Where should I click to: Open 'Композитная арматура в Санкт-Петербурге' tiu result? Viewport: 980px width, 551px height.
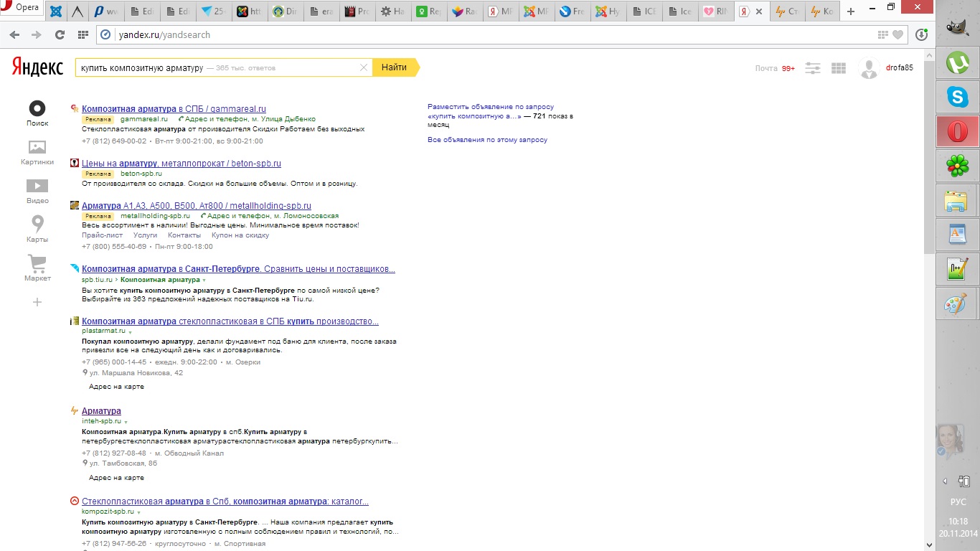click(x=238, y=269)
